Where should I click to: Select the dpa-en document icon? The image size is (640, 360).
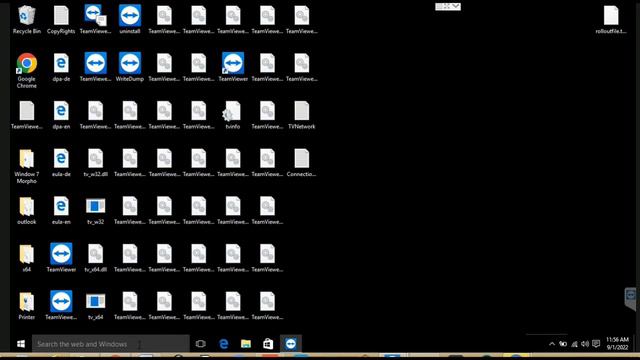point(61,115)
